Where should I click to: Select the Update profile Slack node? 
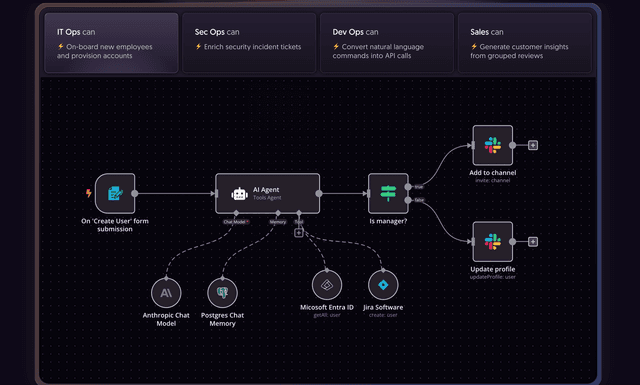493,241
